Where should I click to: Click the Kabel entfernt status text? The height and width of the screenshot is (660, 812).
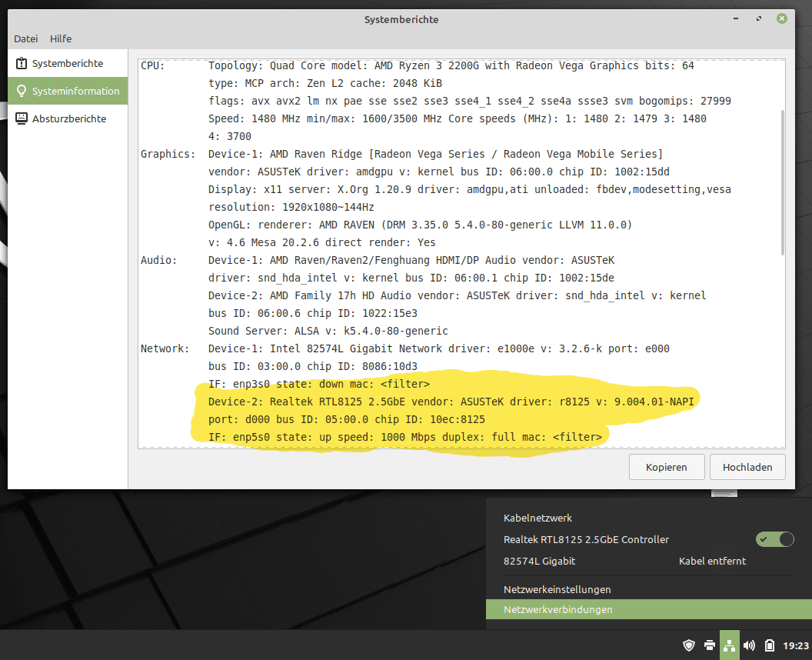(x=712, y=561)
